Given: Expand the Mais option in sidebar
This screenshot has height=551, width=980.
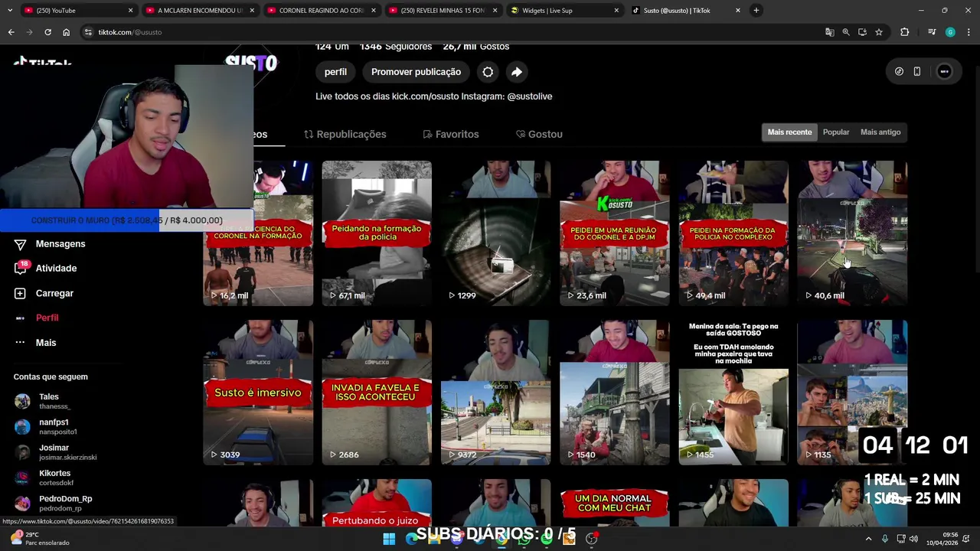Looking at the screenshot, I should coord(35,343).
